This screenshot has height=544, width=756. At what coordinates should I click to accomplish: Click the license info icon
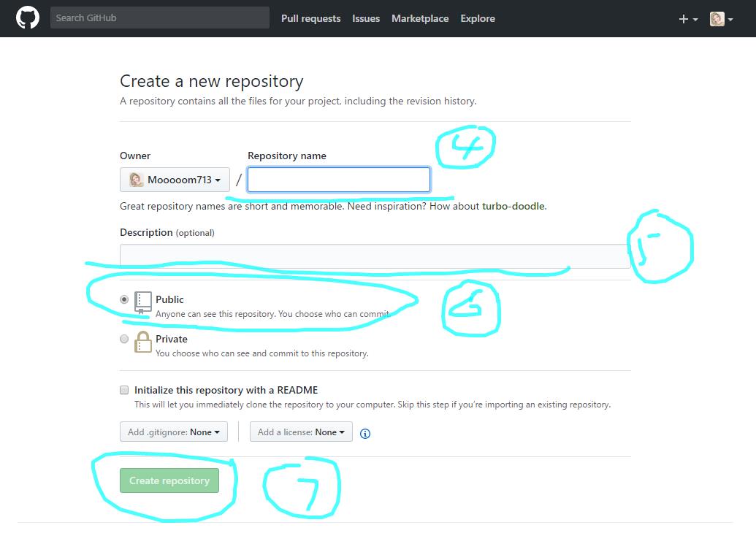365,433
